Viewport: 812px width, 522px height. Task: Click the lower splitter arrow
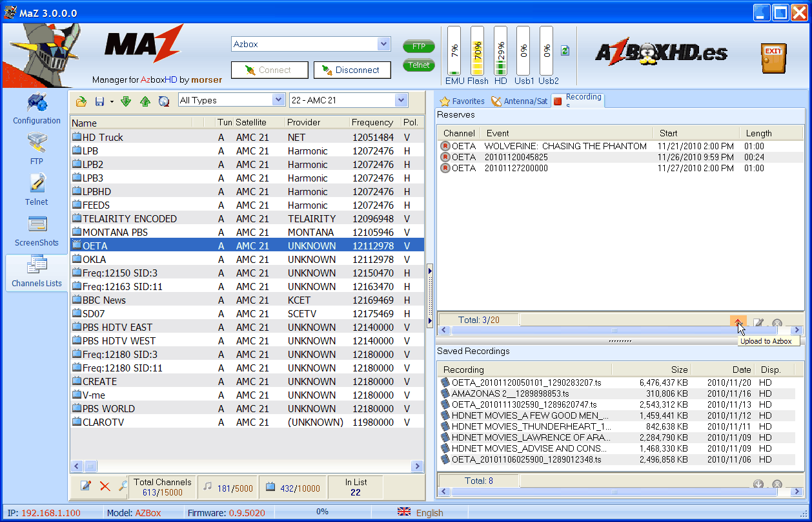tap(431, 321)
